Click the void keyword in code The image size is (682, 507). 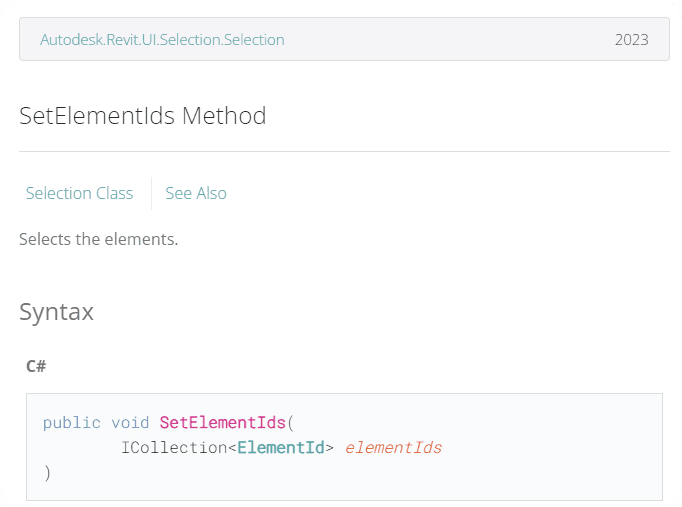pos(130,422)
